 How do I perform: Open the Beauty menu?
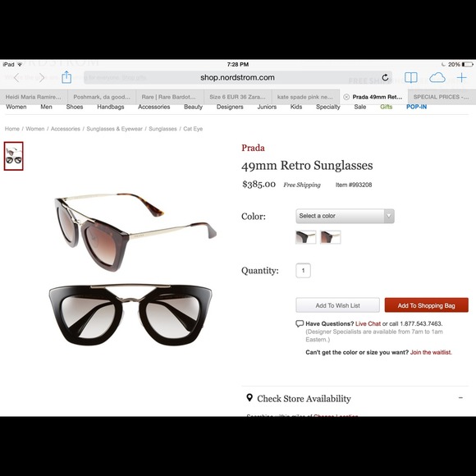[193, 107]
